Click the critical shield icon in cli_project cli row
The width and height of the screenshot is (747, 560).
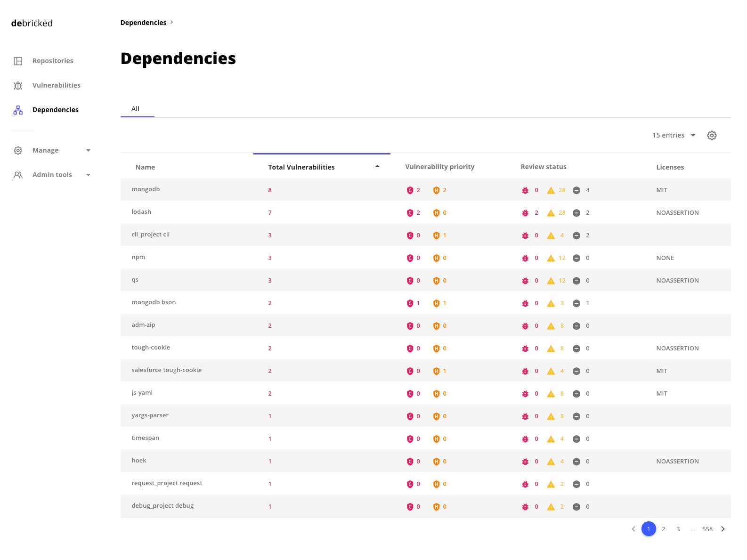tap(410, 235)
